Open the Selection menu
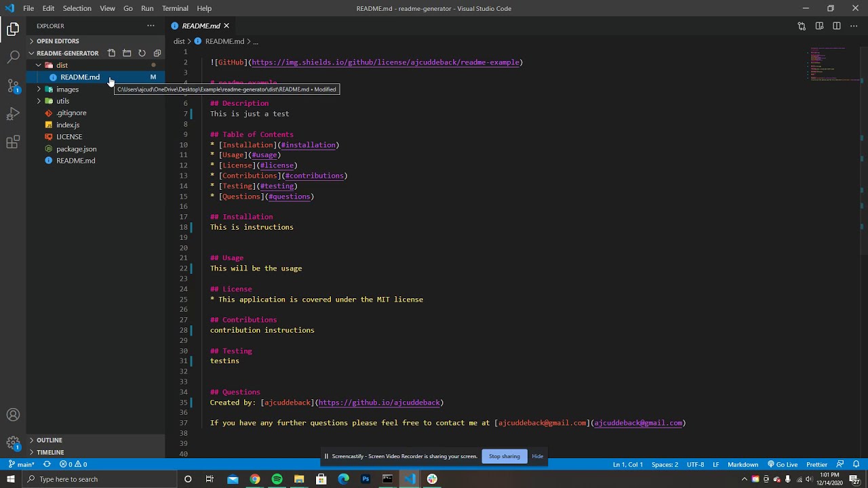 77,8
